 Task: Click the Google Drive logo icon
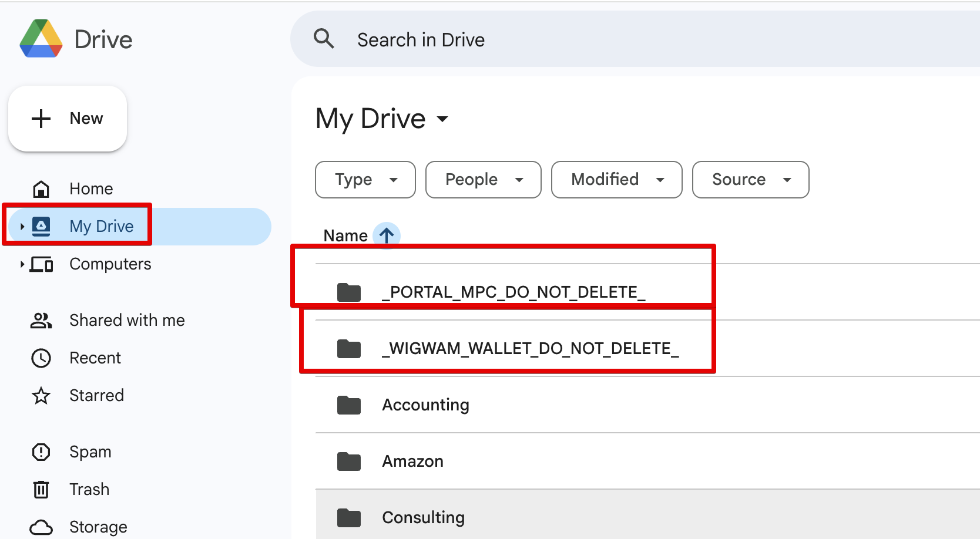point(41,39)
